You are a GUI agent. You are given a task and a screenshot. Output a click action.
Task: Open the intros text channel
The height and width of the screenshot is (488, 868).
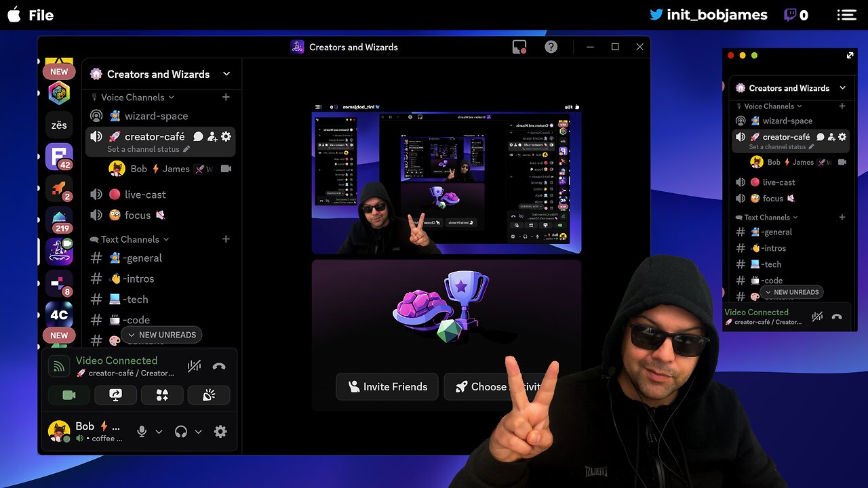click(x=161, y=279)
